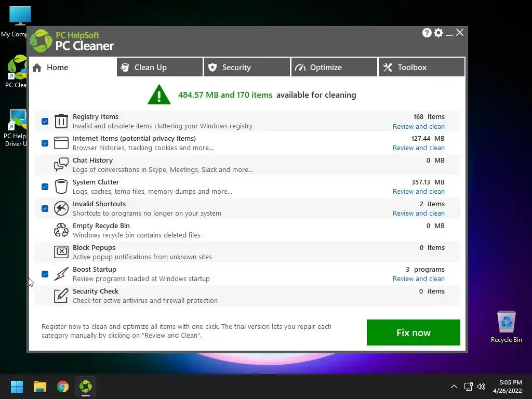
Task: Click the System Clutter bin icon
Action: (61, 187)
